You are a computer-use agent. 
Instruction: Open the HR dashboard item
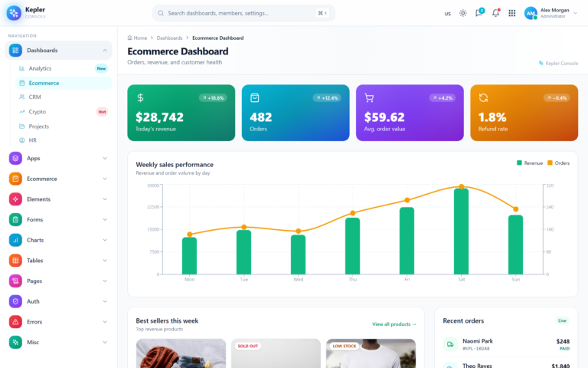coord(64,140)
